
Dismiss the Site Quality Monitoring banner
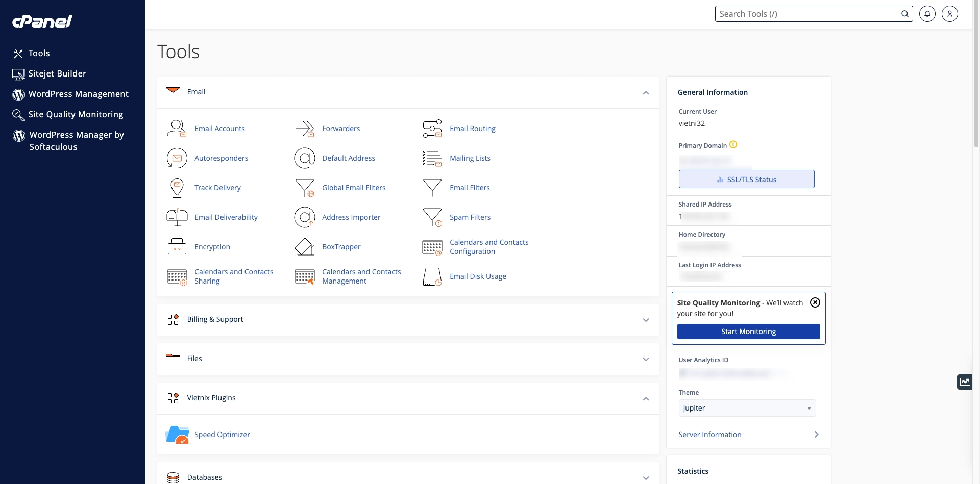815,302
